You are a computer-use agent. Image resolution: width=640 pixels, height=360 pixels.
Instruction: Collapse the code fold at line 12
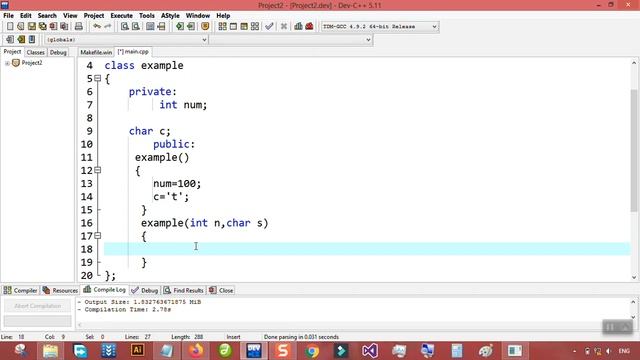click(x=98, y=170)
